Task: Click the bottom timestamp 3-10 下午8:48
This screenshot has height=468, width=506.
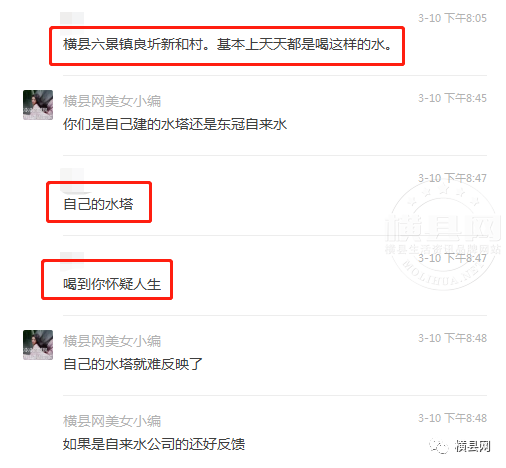Action: (452, 418)
